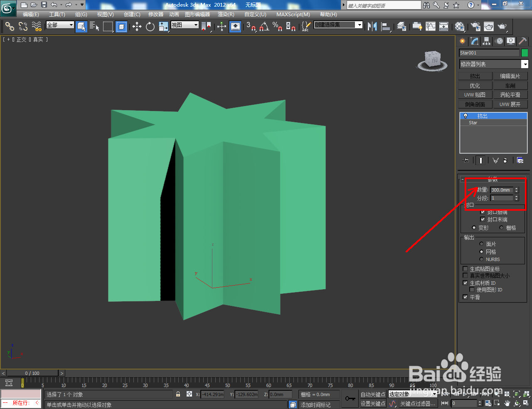Open the Tools 工具(T) menu

click(57, 15)
